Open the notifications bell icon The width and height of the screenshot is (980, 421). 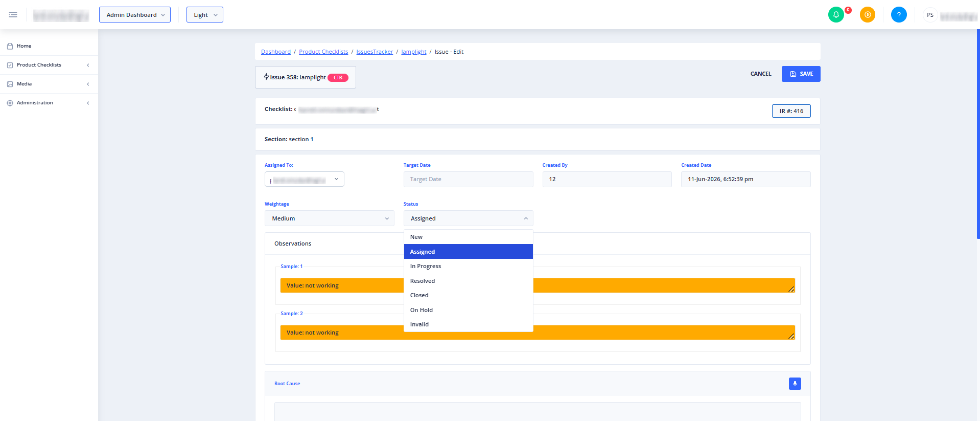(x=836, y=15)
